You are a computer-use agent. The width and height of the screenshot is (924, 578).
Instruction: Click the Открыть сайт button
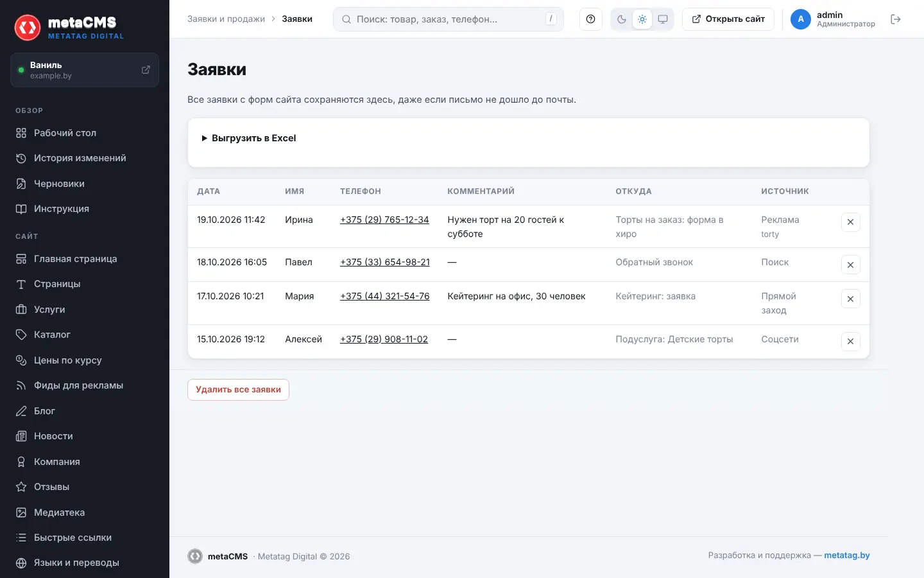(728, 19)
